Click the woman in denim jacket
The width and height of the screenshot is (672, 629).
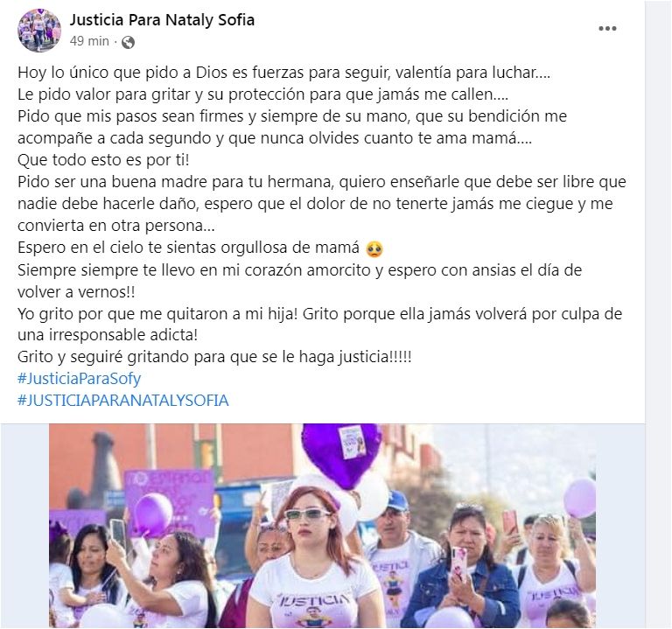[x=466, y=570]
